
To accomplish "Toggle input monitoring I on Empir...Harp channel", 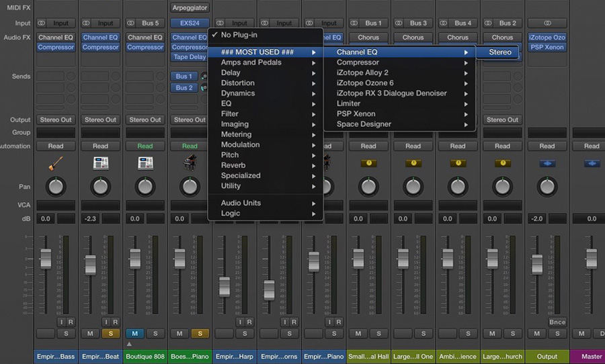I will 240,322.
